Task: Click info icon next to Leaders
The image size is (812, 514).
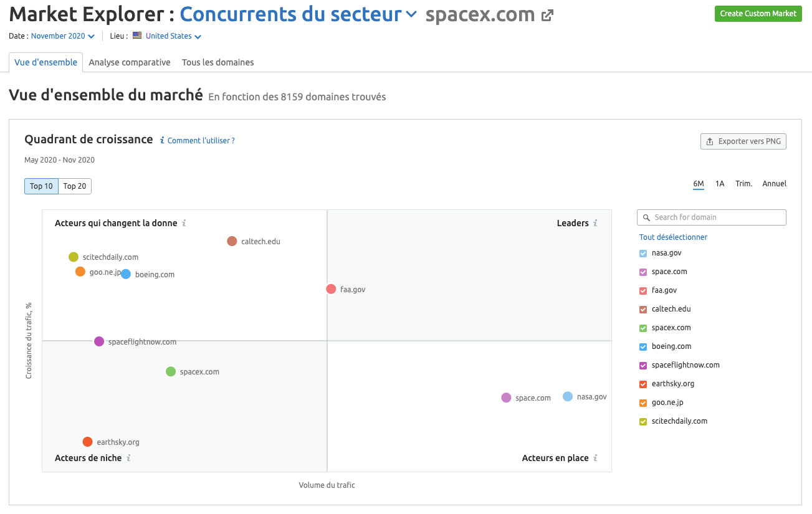Action: pos(595,223)
